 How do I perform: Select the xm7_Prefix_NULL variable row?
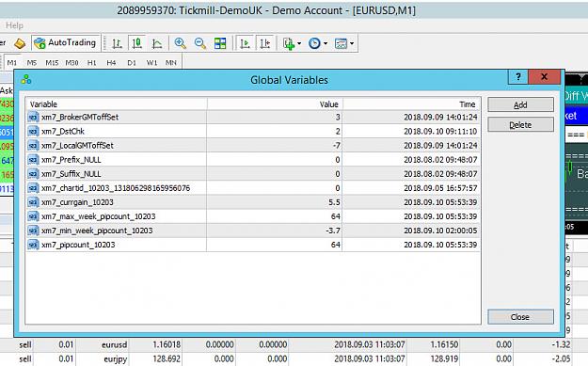(253, 160)
